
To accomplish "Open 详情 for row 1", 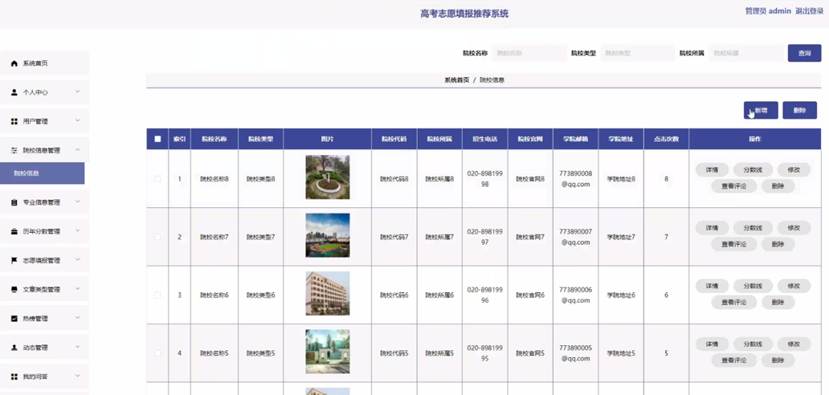I will (712, 170).
